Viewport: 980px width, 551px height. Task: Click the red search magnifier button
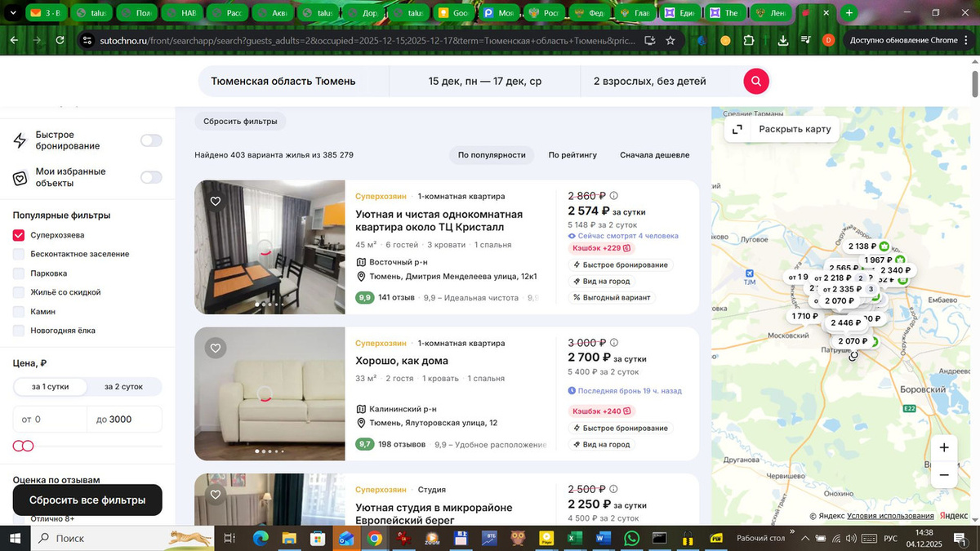pos(756,81)
